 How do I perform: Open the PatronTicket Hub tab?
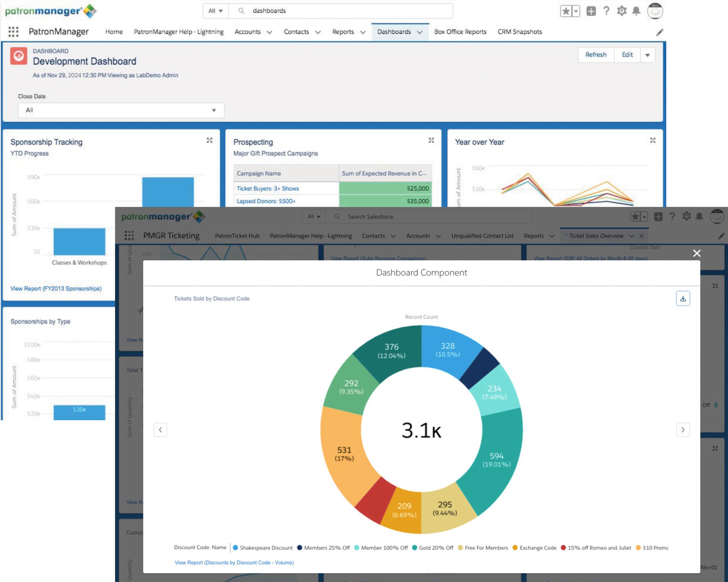pyautogui.click(x=237, y=235)
